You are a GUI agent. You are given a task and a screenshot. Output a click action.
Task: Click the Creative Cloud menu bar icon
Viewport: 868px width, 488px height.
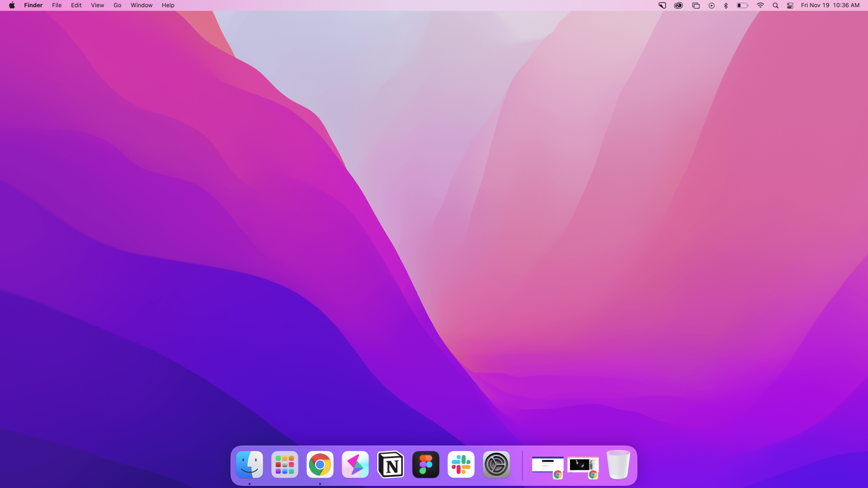coord(678,5)
